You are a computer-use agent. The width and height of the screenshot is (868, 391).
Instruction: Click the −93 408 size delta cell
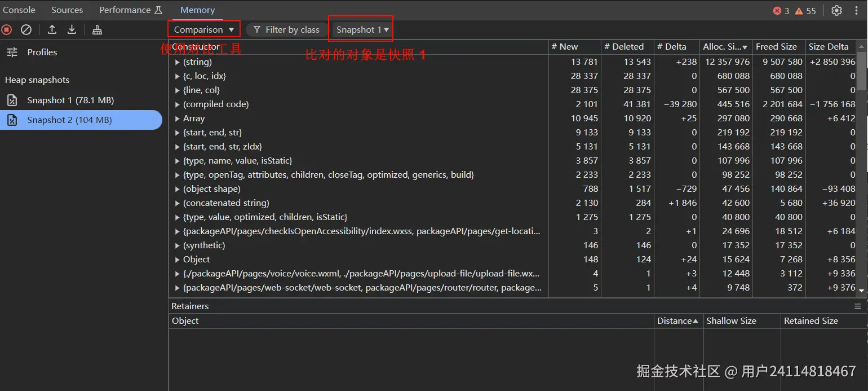831,189
